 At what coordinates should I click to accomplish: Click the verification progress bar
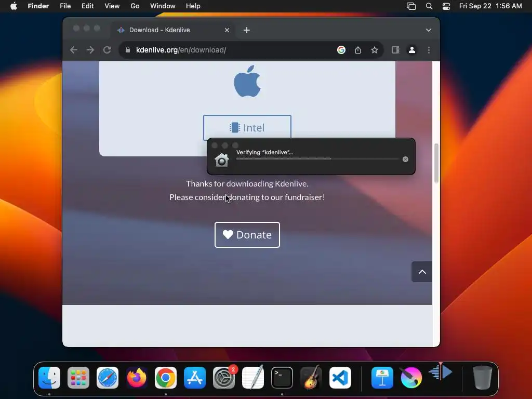(317, 158)
